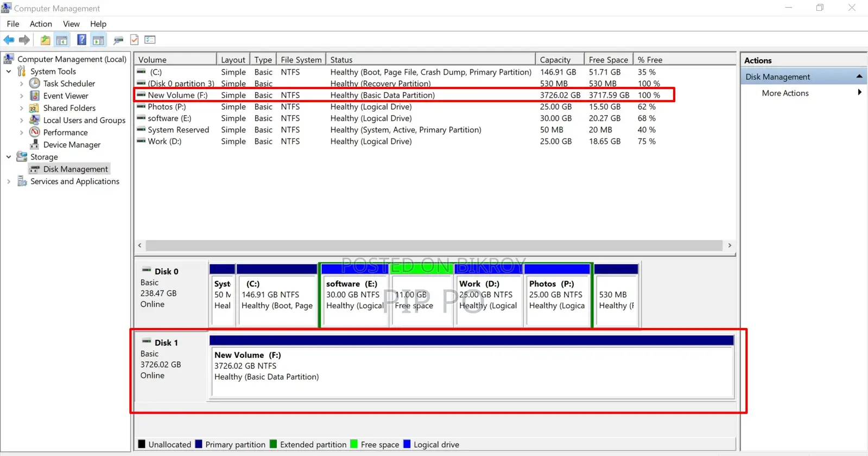
Task: Toggle the Show/Hide Action Pane toolbar icon
Action: coord(98,40)
